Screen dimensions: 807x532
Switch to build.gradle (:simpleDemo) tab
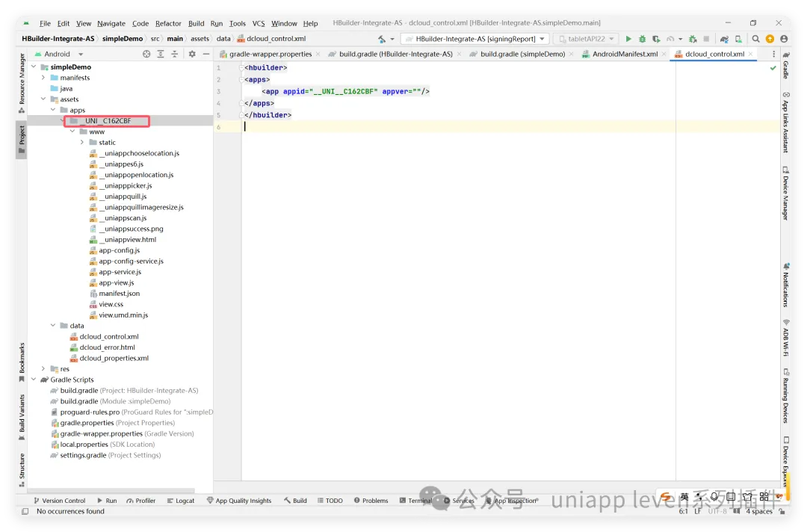[x=522, y=54]
